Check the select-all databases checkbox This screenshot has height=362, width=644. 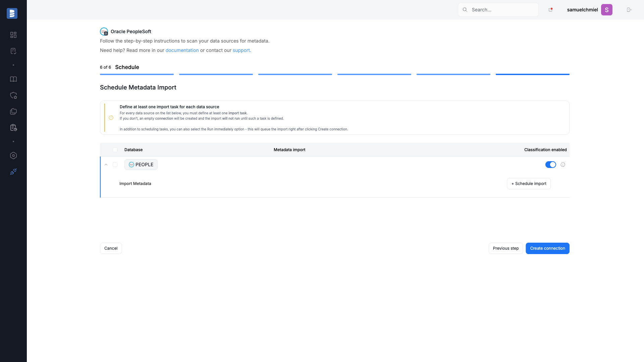tap(115, 150)
